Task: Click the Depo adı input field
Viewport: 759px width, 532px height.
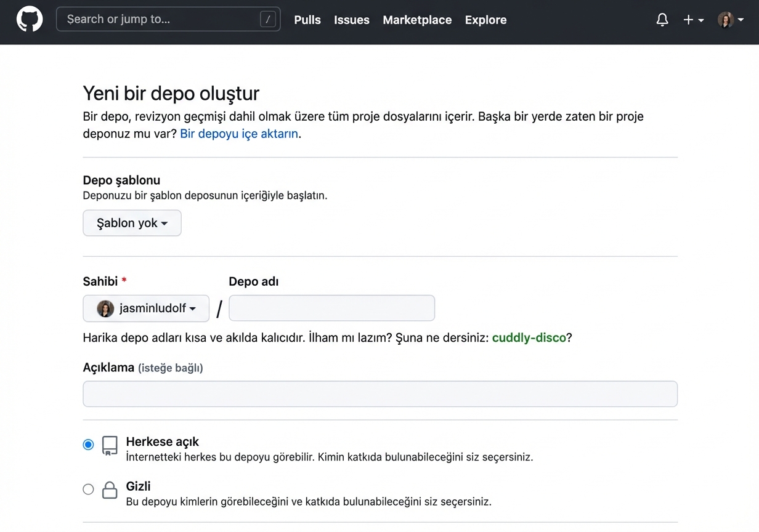Action: 331,308
